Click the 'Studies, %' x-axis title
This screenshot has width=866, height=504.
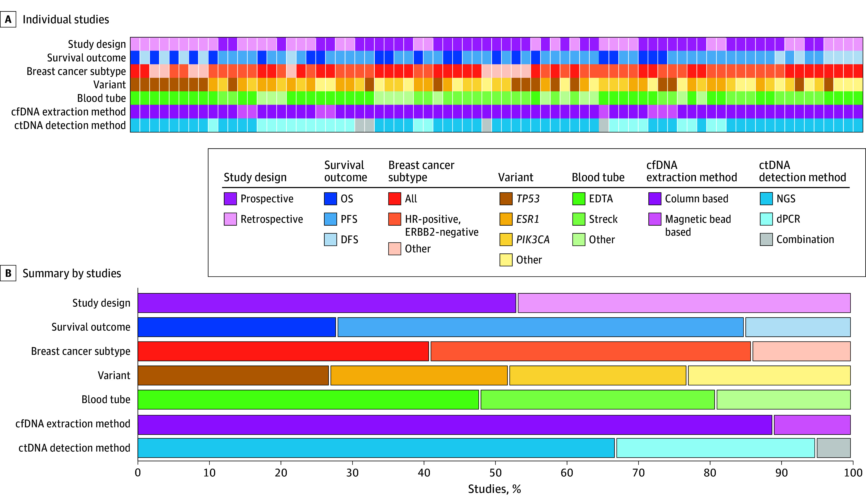click(x=494, y=489)
